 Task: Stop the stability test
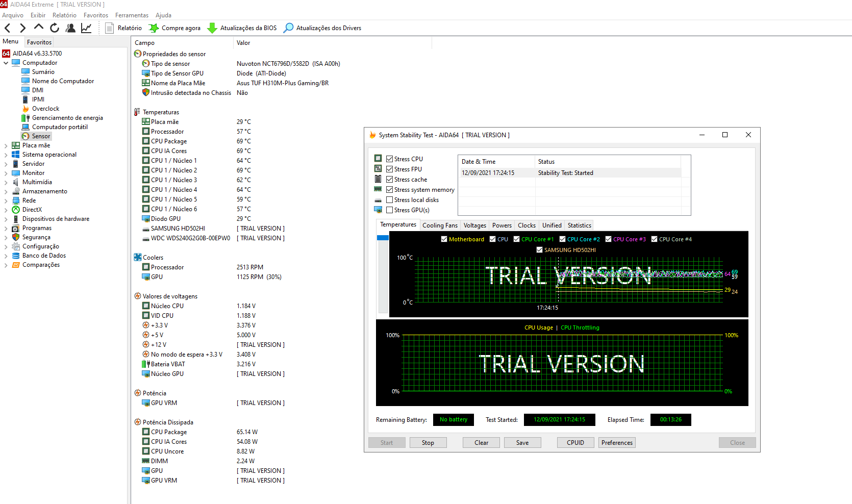[428, 443]
